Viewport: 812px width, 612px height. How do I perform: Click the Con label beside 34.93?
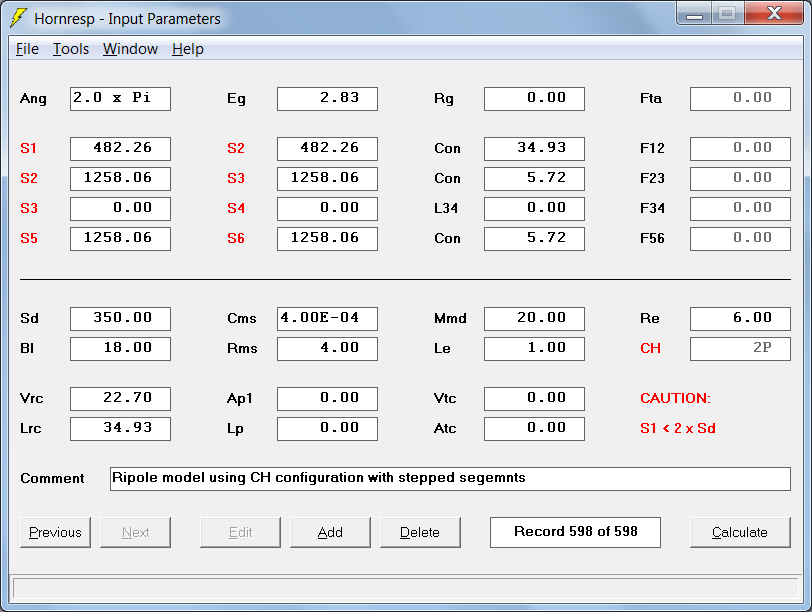447,149
